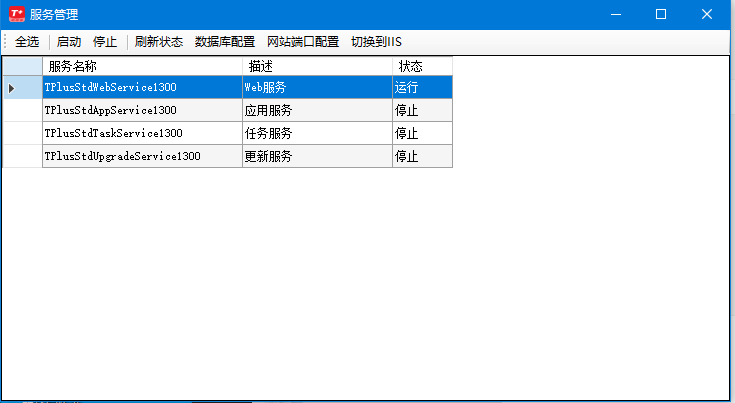Refresh status with 刷新状态
Image resolution: width=735 pixels, height=403 pixels.
coord(158,42)
